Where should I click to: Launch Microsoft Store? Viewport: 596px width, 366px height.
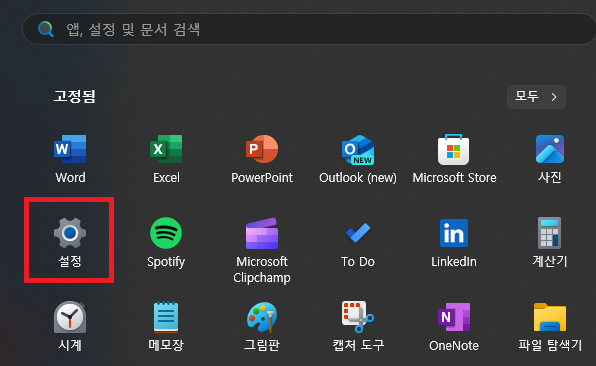click(454, 159)
